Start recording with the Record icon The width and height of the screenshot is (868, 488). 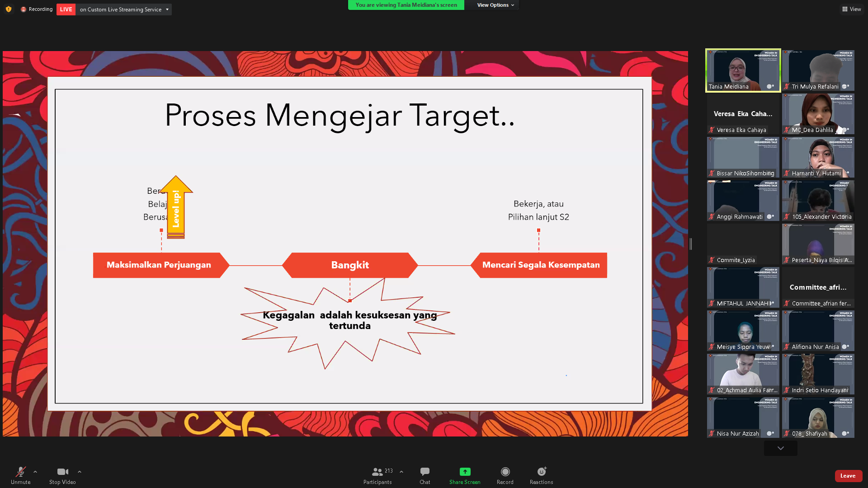point(505,472)
